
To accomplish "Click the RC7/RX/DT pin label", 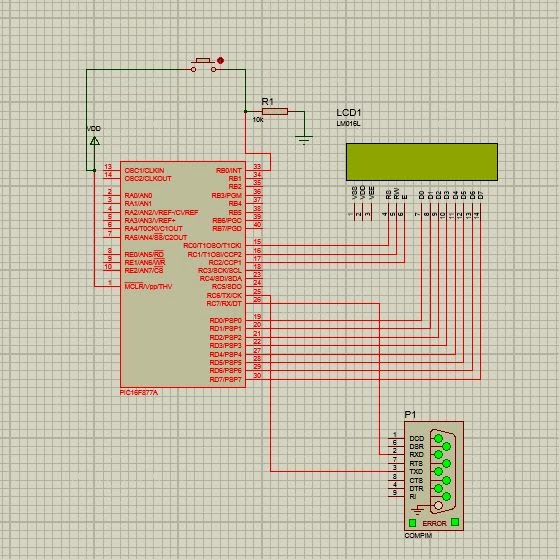I will (224, 304).
